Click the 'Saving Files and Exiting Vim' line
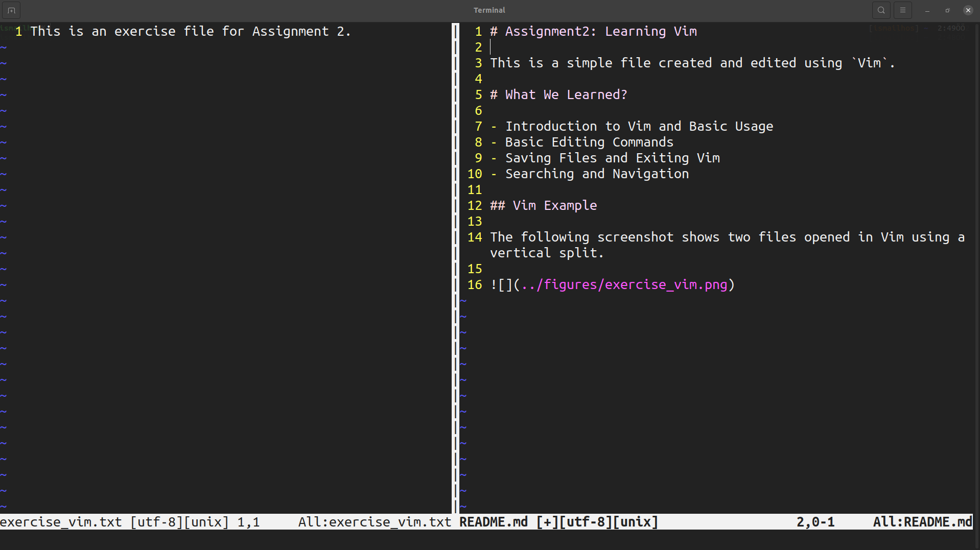 click(x=612, y=158)
